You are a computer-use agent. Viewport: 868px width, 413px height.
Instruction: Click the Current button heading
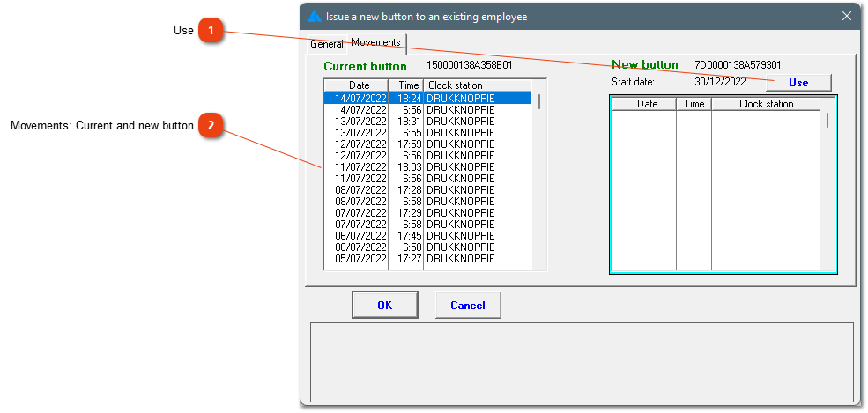(x=366, y=66)
